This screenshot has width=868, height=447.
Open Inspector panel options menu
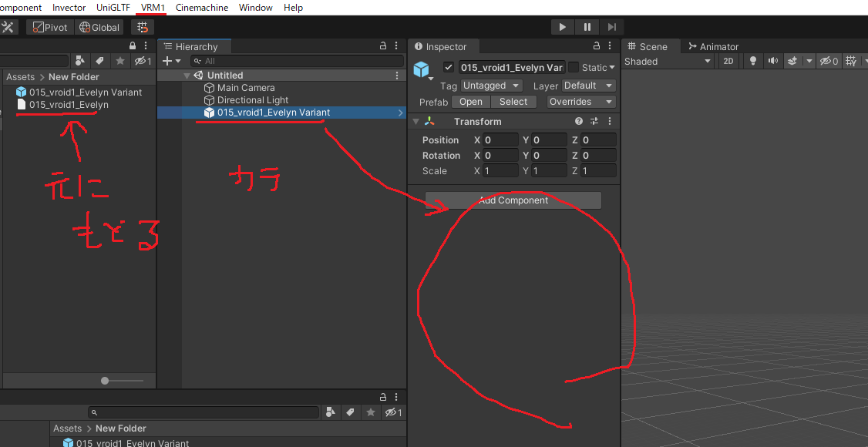click(x=610, y=46)
